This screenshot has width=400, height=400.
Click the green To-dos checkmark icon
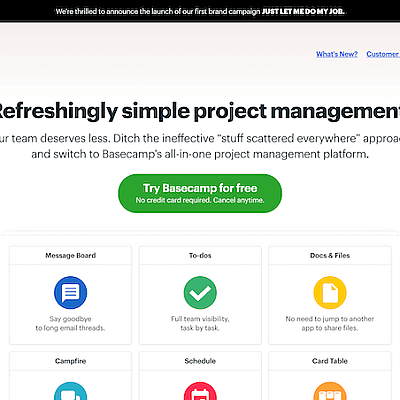click(x=200, y=292)
